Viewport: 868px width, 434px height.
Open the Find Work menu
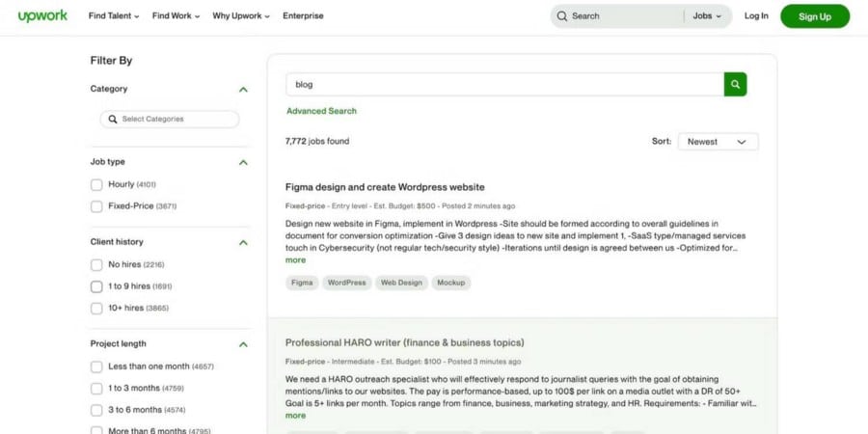pos(176,16)
